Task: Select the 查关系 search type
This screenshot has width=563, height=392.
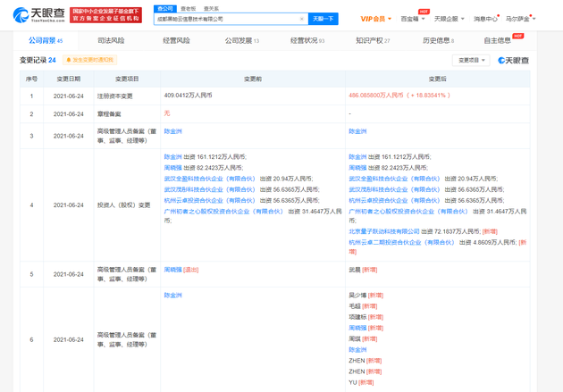Action: [211, 9]
